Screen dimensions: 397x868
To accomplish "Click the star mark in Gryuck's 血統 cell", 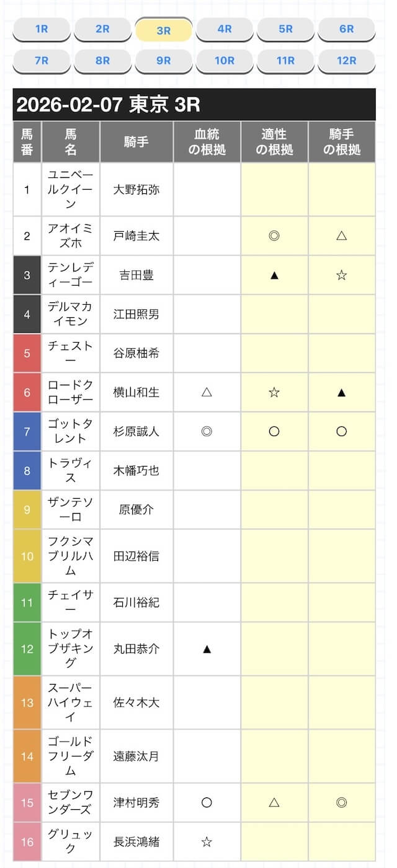I will 207,841.
